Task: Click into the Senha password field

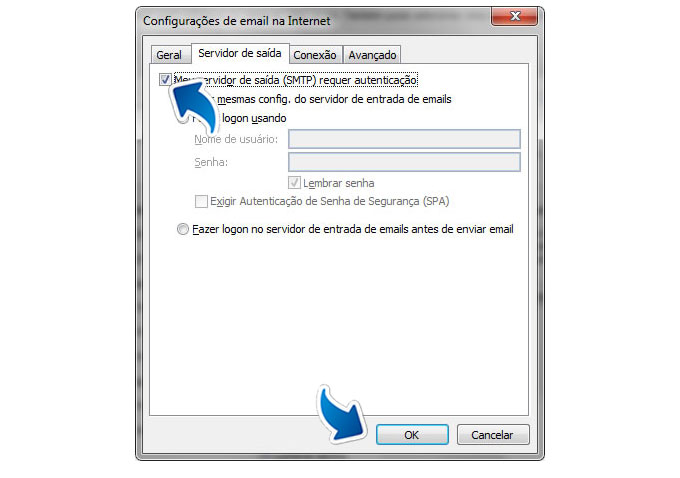Action: coord(404,162)
